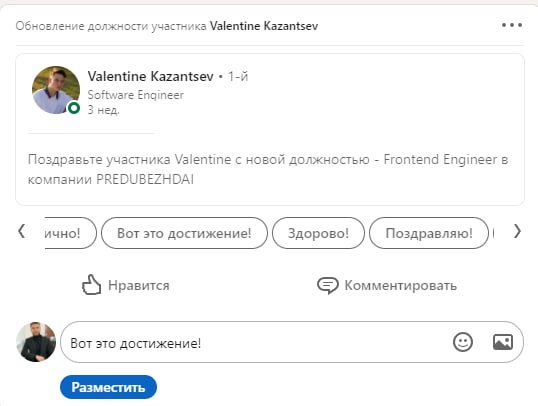Click your own avatar beside comment box
The image size is (538, 406).
point(36,342)
